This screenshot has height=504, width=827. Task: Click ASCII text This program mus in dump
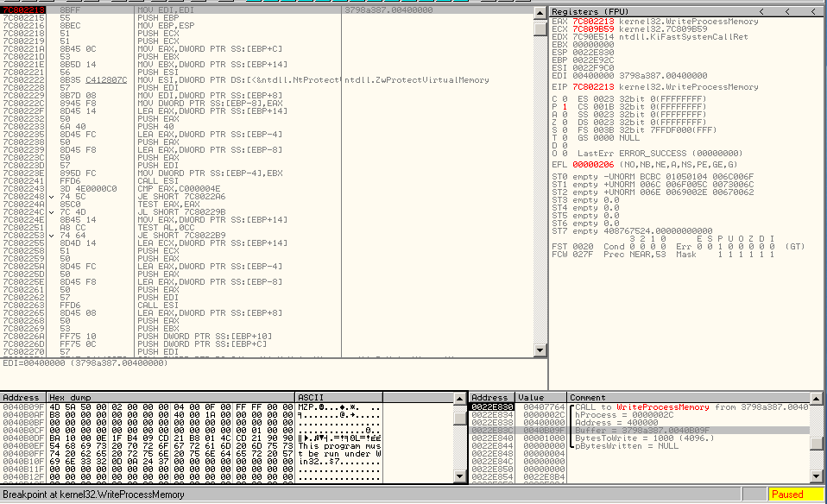pos(339,446)
